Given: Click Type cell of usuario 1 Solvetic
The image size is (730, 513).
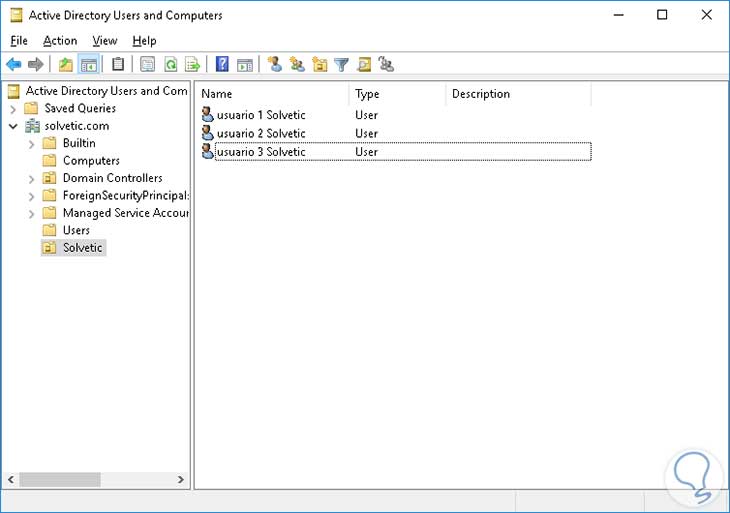Looking at the screenshot, I should [x=366, y=115].
